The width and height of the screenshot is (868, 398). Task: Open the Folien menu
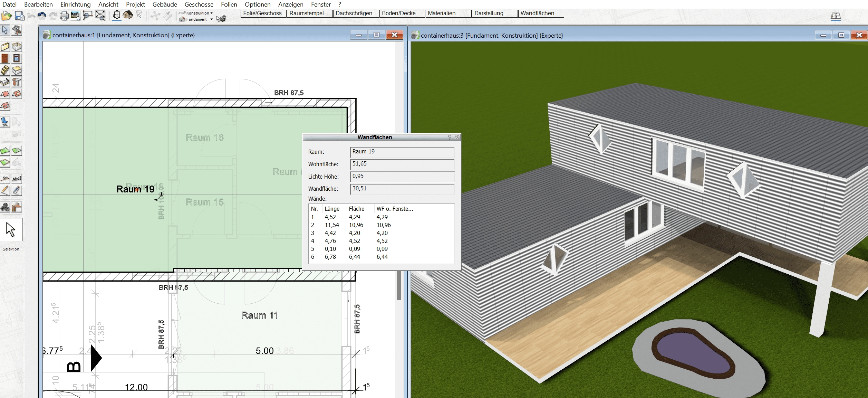tap(229, 4)
